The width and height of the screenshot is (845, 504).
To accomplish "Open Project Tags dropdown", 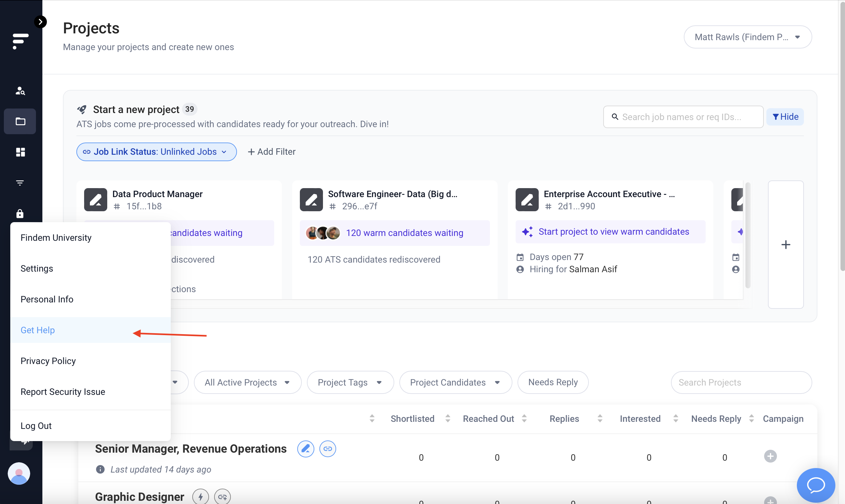I will (x=350, y=382).
